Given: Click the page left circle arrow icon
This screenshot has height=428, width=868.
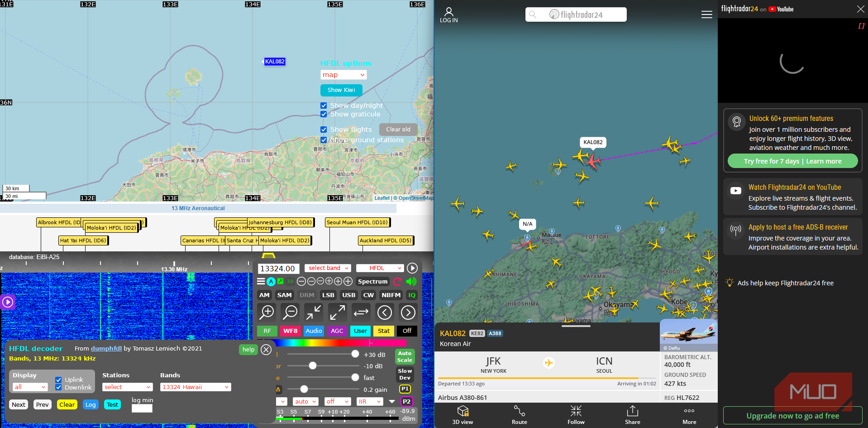Looking at the screenshot, I should (385, 312).
